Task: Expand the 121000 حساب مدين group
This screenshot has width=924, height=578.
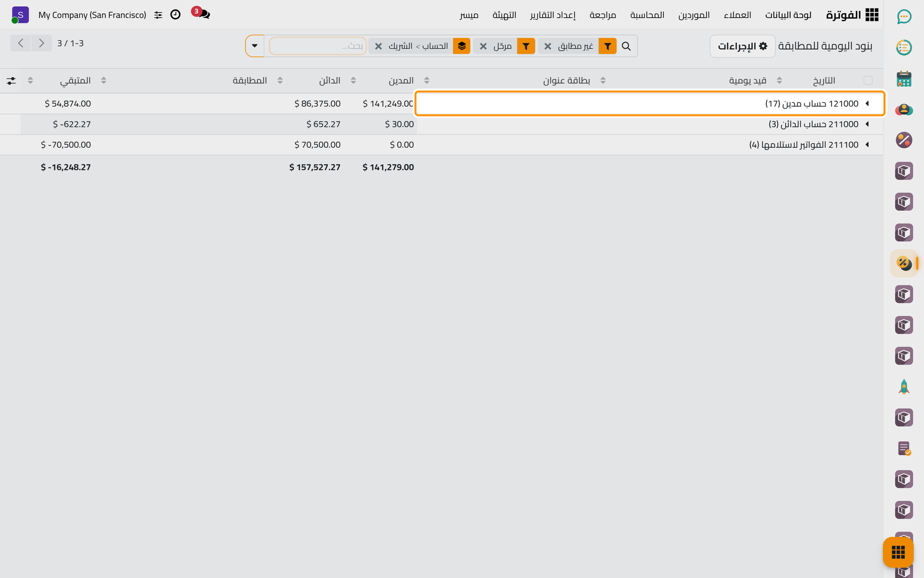Action: coord(650,104)
